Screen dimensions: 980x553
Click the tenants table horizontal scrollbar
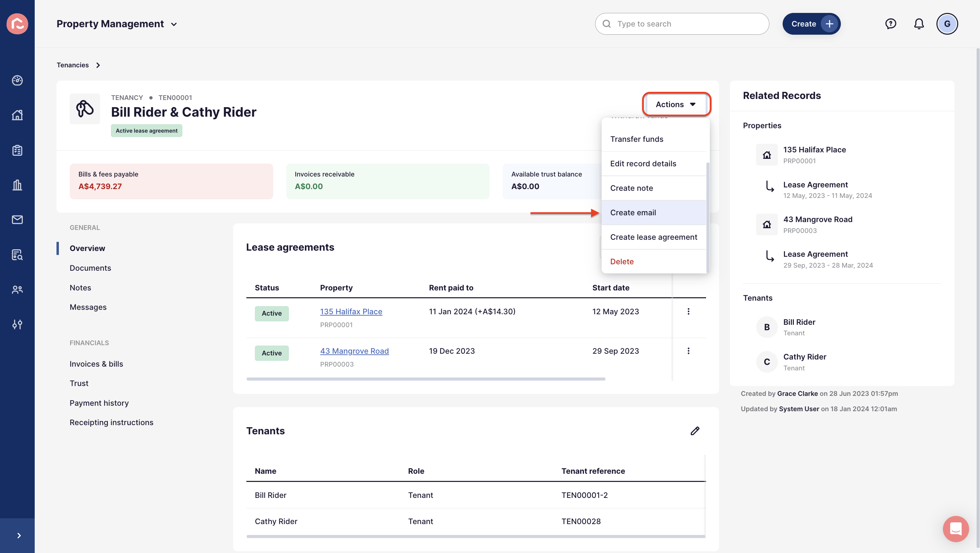click(476, 536)
